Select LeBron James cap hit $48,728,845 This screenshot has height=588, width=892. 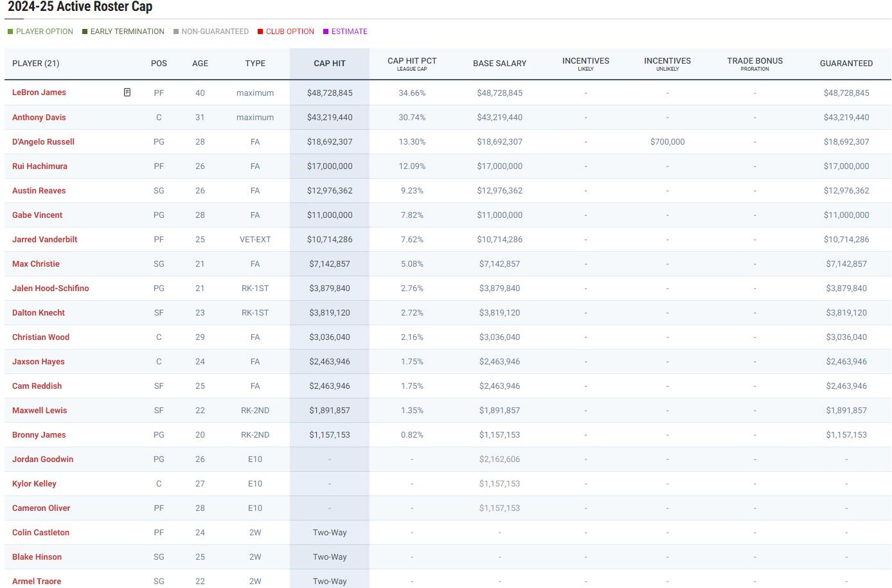330,93
